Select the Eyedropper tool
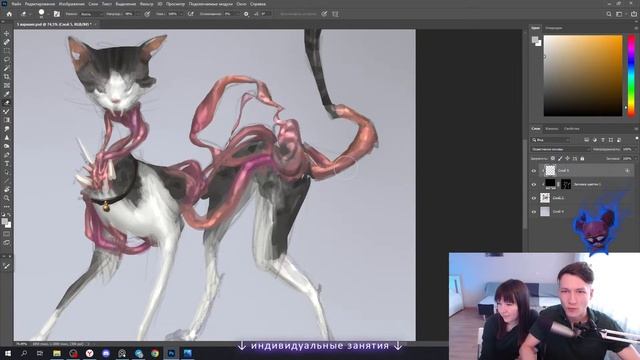The height and width of the screenshot is (360, 640). click(7, 94)
